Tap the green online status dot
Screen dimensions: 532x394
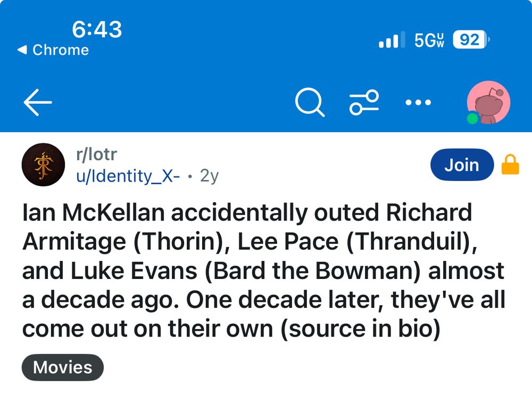tap(472, 118)
